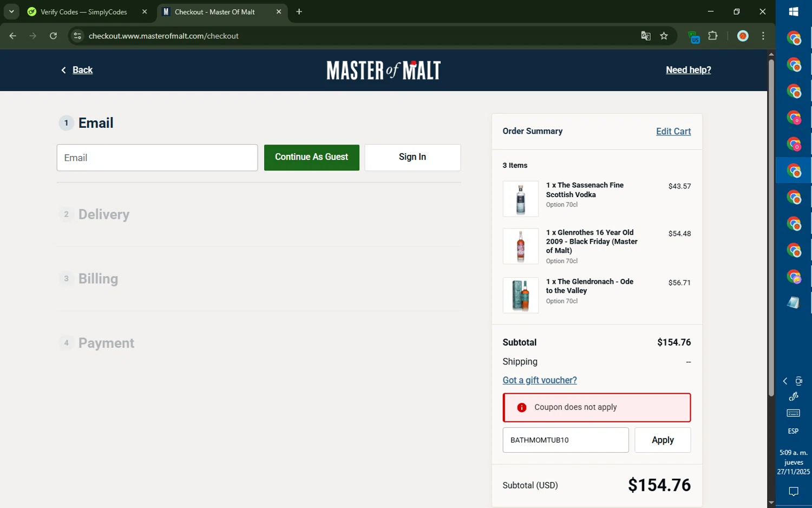This screenshot has width=812, height=508.
Task: Click the Shipping row label
Action: (x=520, y=362)
